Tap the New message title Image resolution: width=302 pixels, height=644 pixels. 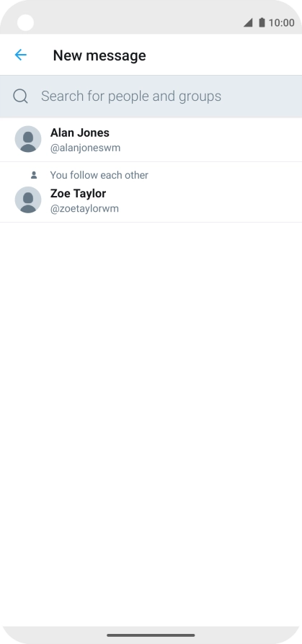pos(99,55)
